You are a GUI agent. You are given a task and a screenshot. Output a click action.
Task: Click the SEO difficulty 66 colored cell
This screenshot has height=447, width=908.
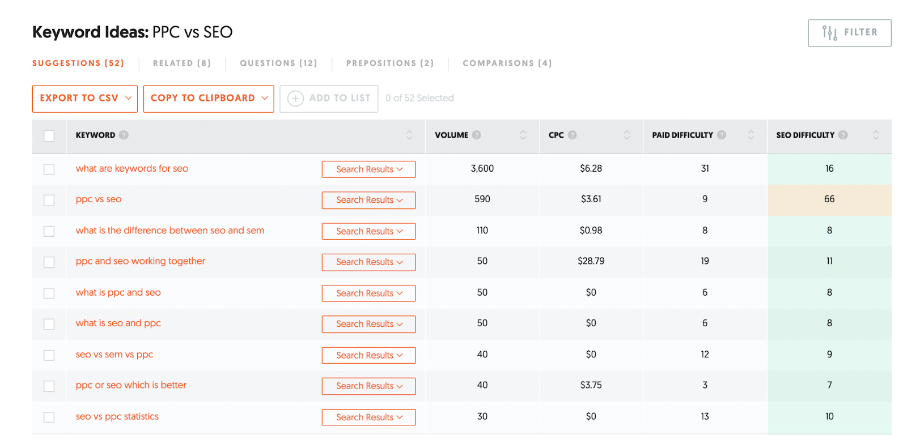[x=829, y=199]
